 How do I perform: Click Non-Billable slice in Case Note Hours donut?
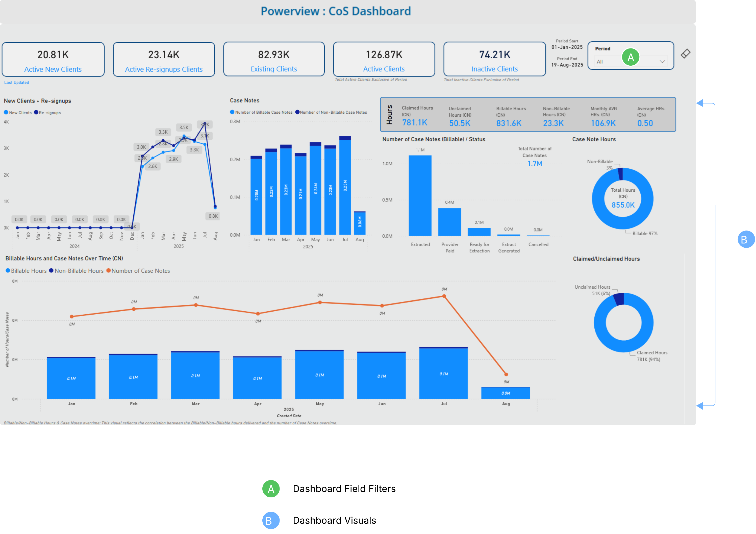click(620, 174)
